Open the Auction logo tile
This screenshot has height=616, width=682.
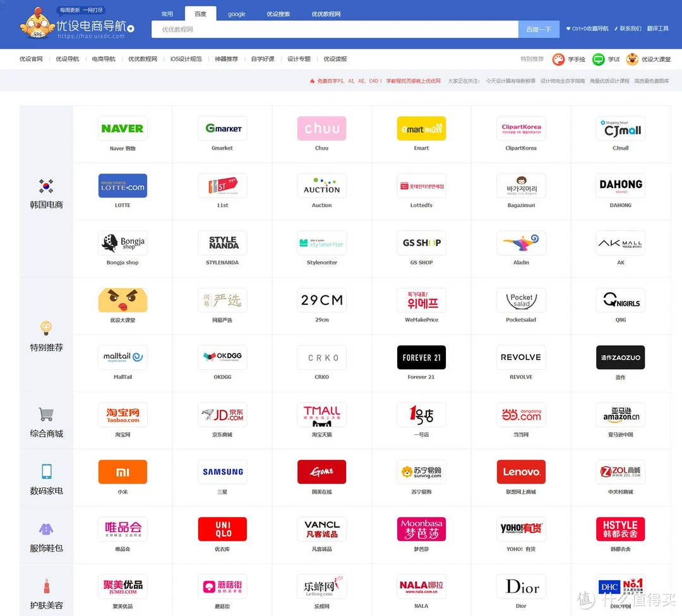(x=322, y=186)
